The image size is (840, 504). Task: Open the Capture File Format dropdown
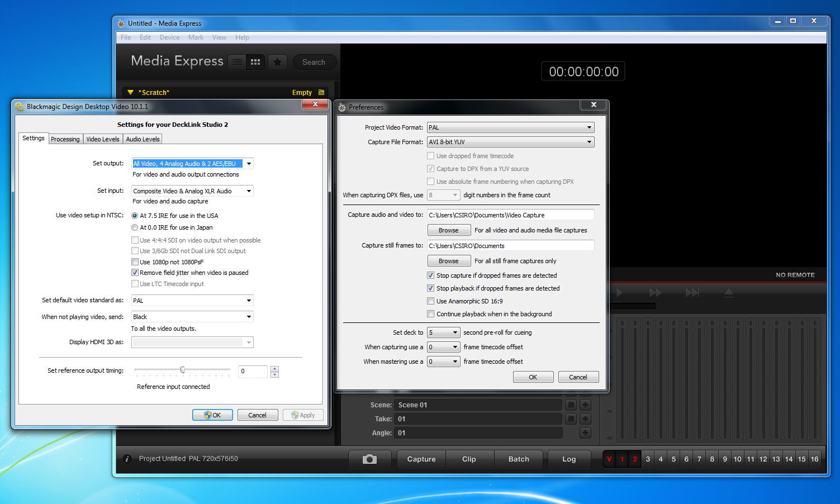510,142
